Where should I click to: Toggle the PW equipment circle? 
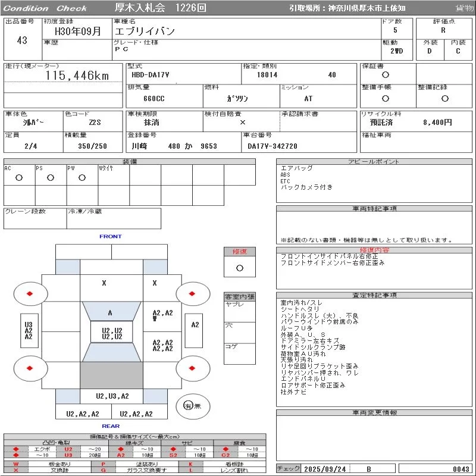(82, 177)
